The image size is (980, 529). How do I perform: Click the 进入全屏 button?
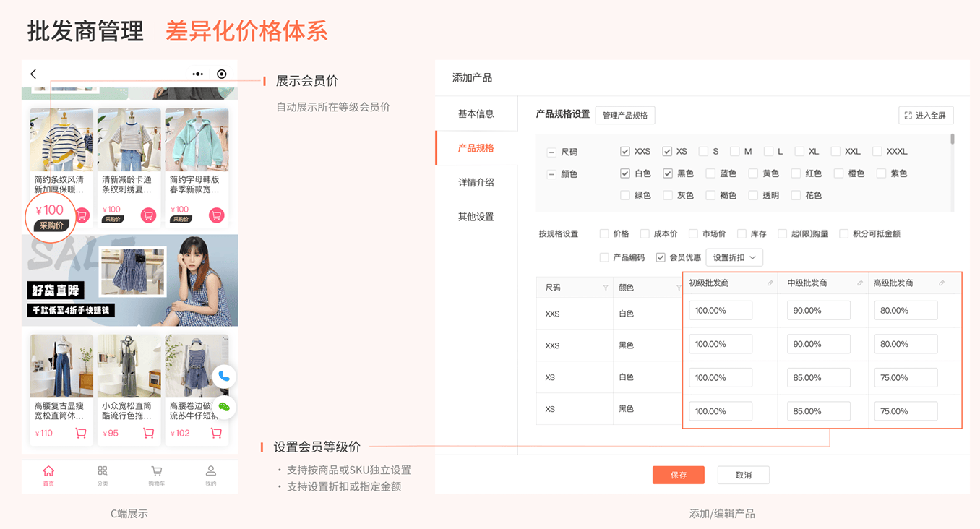(926, 116)
